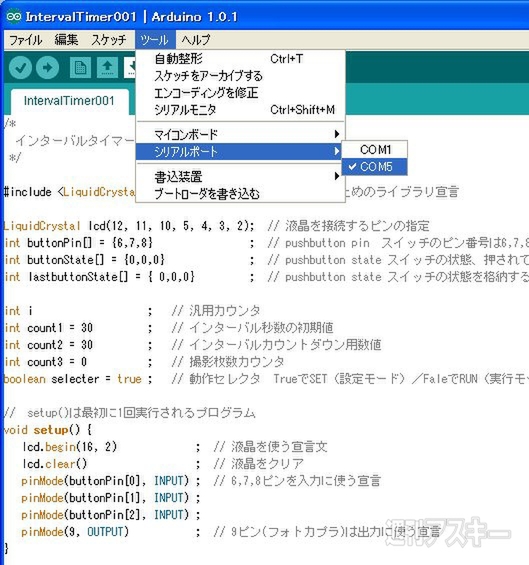Click the New sketch toolbar icon

(80, 67)
